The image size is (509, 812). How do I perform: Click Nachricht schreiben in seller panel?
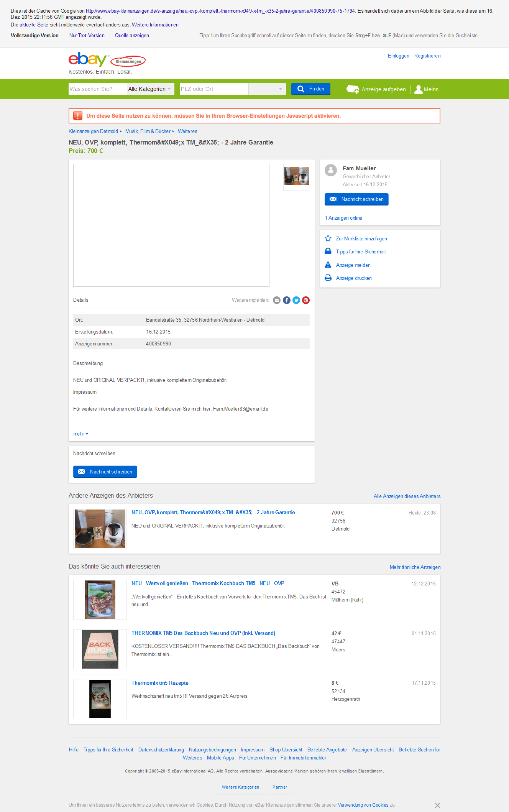[356, 199]
